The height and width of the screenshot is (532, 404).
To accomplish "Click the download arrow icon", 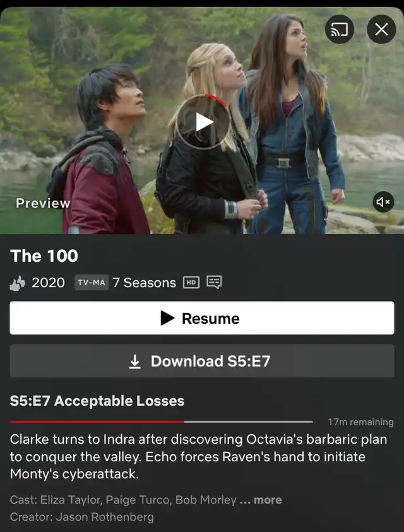I will tap(135, 362).
